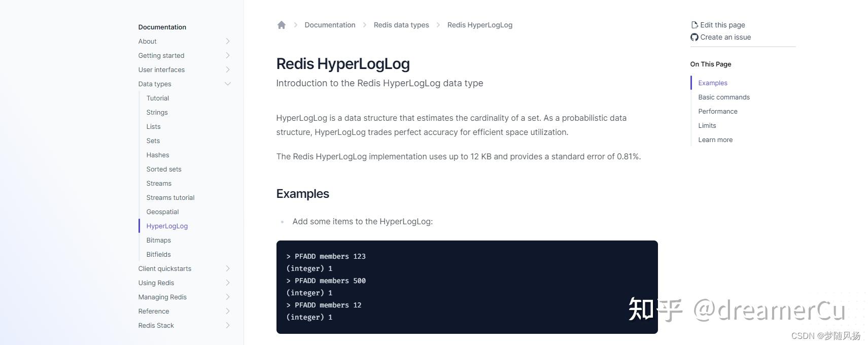Viewport: 868px width, 345px height.
Task: Click the page icon next to Edit this page
Action: point(695,24)
